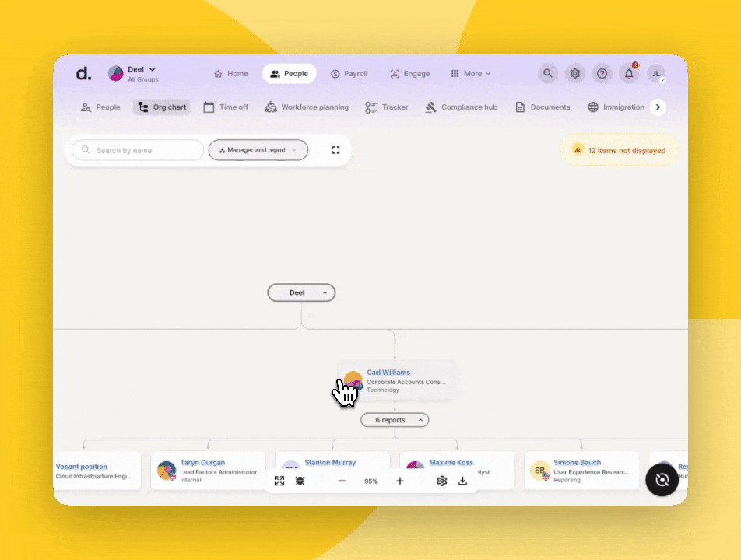
Task: Download the org chart
Action: tap(462, 481)
